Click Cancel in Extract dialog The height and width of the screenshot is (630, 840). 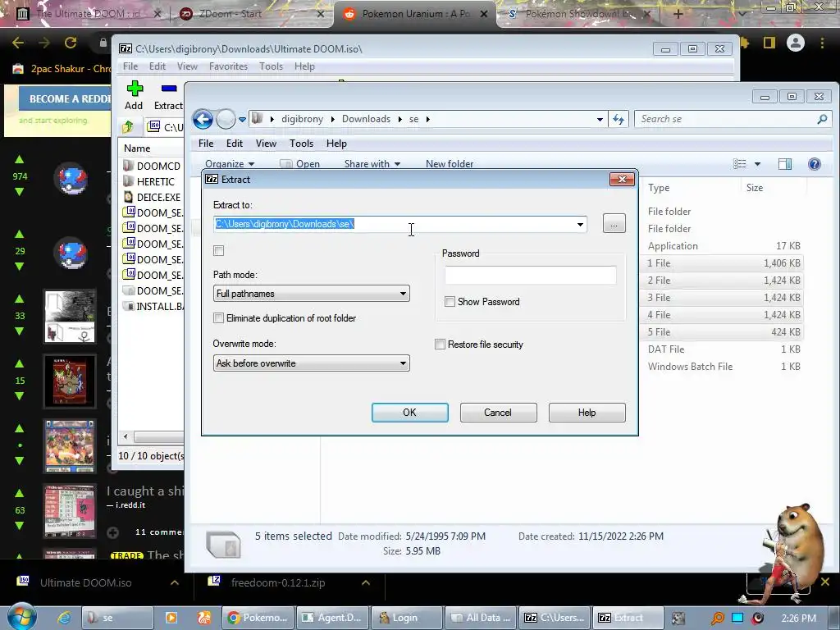pyautogui.click(x=498, y=413)
